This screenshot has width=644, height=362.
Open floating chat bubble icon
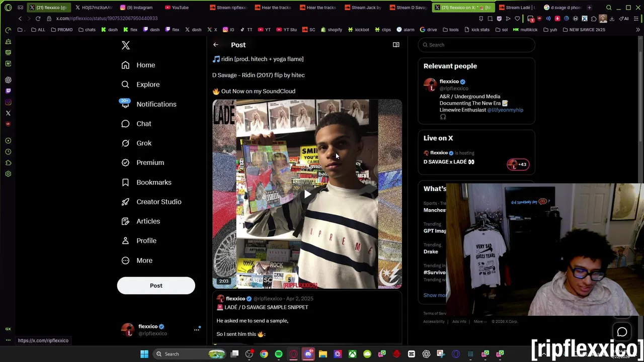622,332
